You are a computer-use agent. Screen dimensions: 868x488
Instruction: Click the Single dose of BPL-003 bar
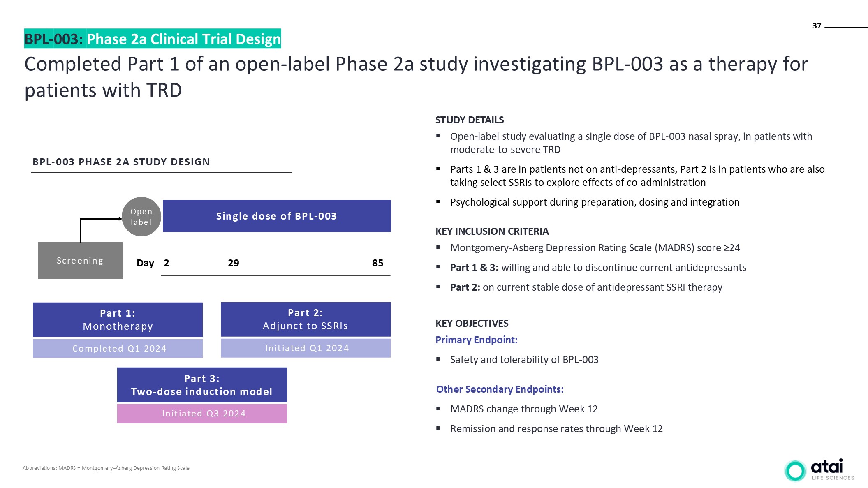pyautogui.click(x=276, y=216)
